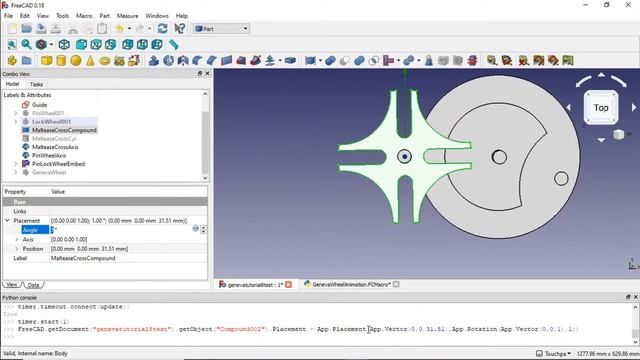Switch to the Data property tab

pyautogui.click(x=33, y=284)
